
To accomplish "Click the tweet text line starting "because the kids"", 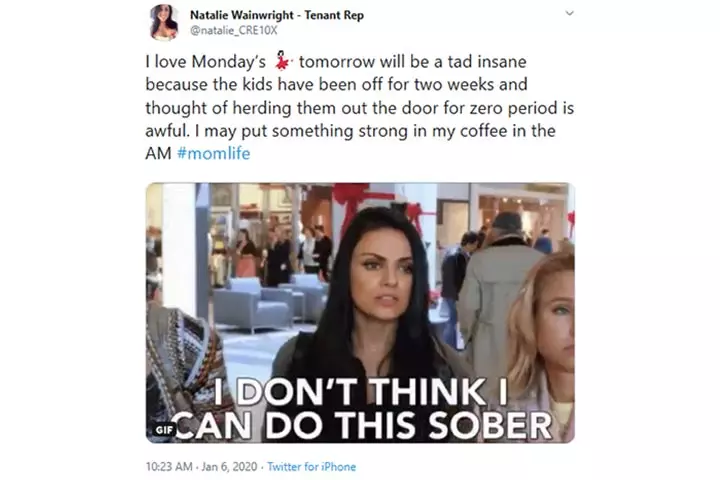I will pos(337,85).
